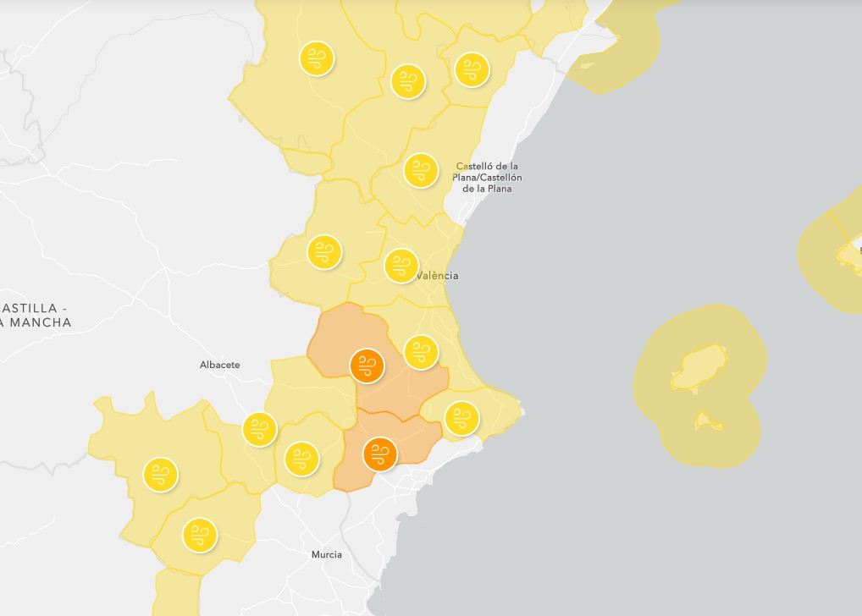Click the Murcia city label
This screenshot has height=616, width=862.
[326, 554]
